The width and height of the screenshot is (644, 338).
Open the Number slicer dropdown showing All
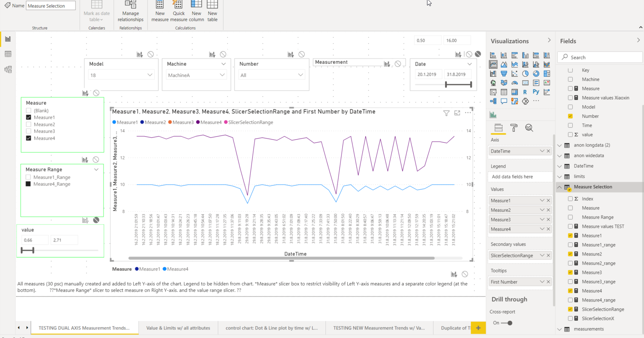272,75
